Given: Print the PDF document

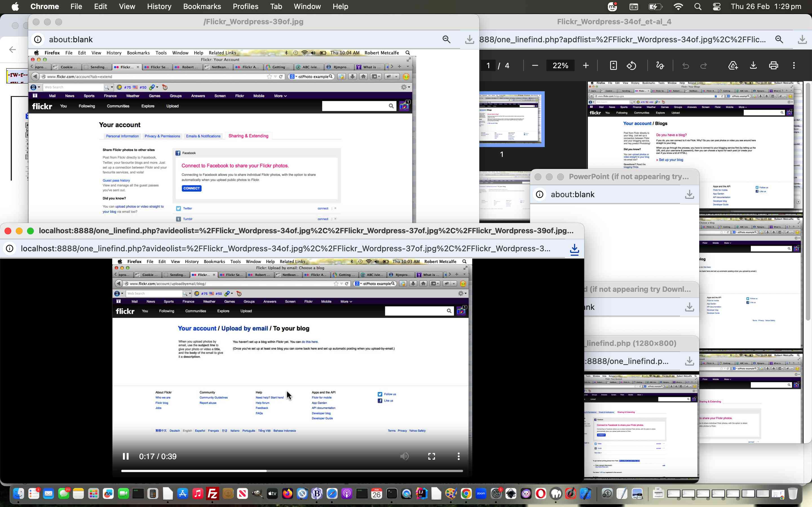Looking at the screenshot, I should pos(773,65).
